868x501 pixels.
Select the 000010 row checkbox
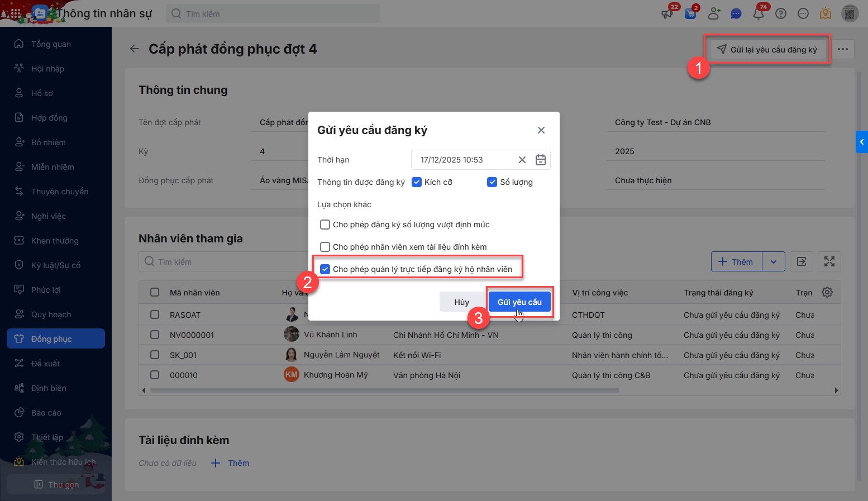tap(155, 375)
